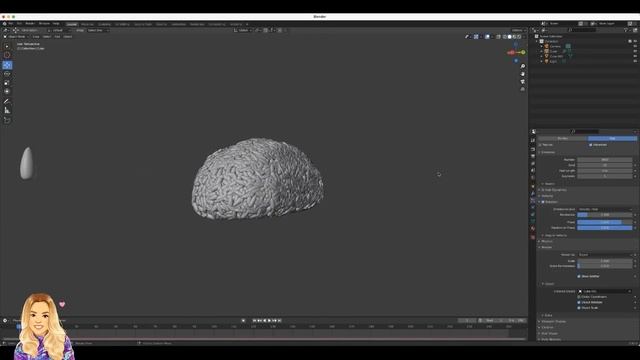Switch perspective/orthographic with grid gizmo icon

[x=522, y=89]
